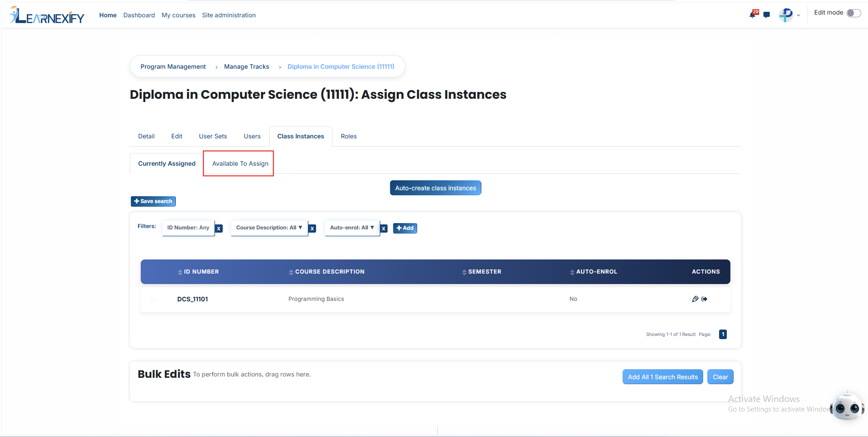Remove the Course Description filter with its x
868x437 pixels.
point(312,229)
